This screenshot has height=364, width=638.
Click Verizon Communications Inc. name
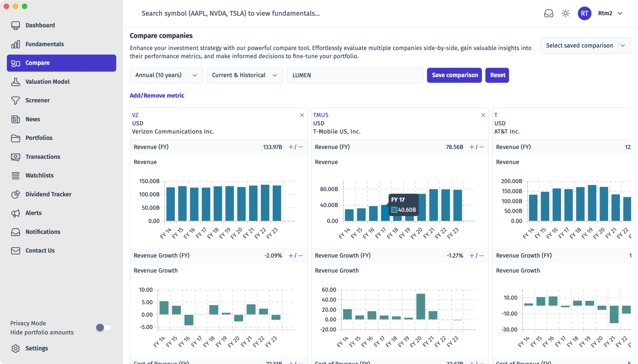tap(173, 132)
